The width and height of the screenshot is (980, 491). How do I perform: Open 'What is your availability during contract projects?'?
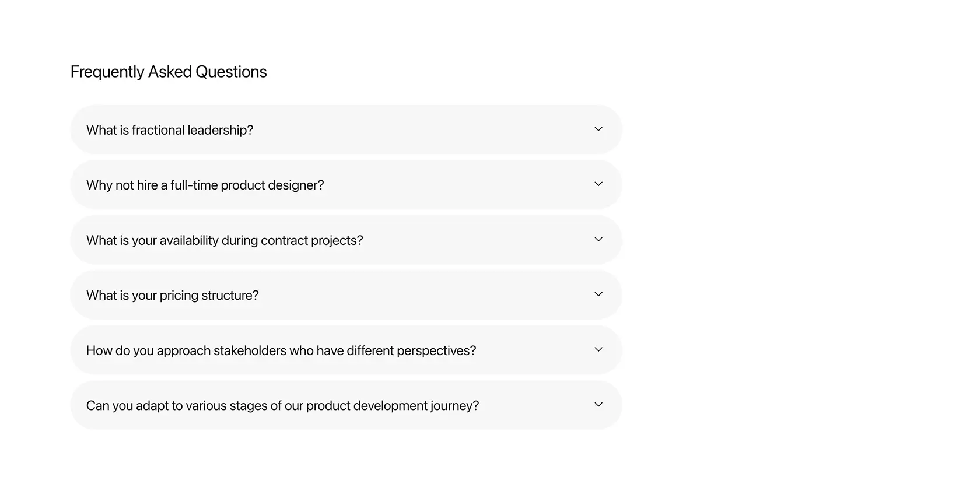point(346,240)
